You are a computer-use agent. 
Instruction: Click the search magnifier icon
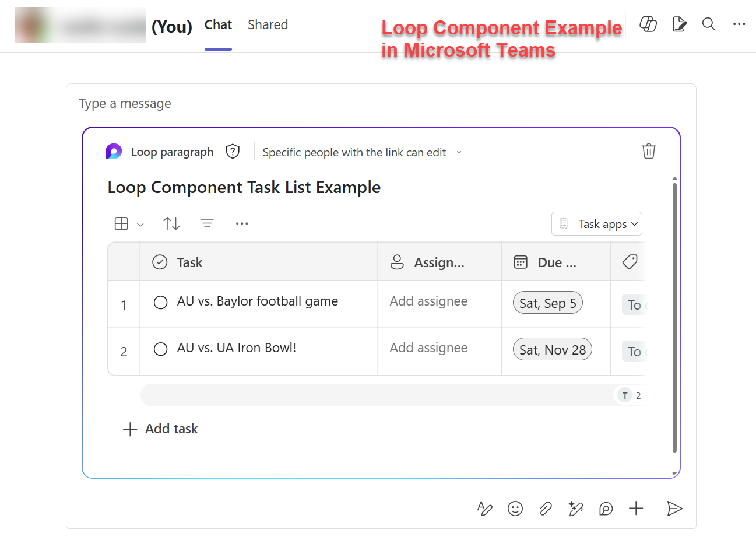tap(709, 24)
